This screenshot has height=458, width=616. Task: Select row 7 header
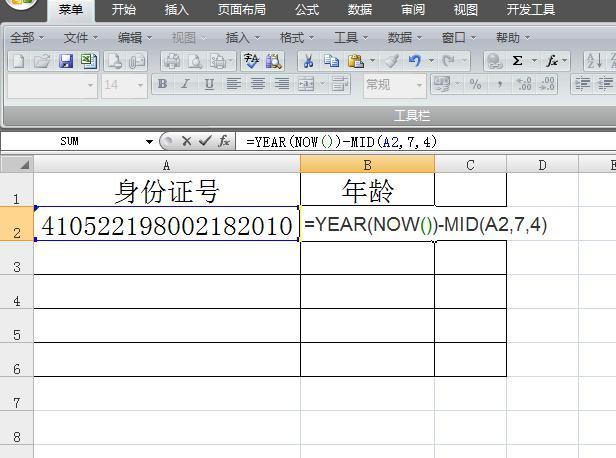(x=16, y=394)
